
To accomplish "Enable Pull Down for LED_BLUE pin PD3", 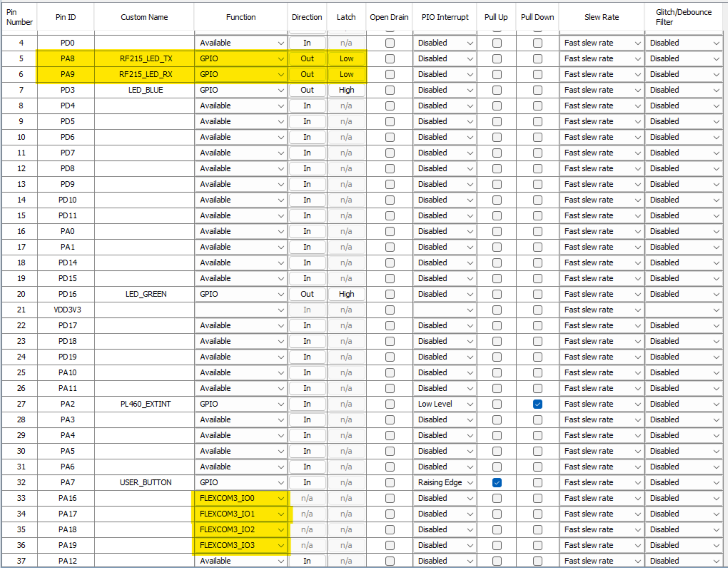I will [537, 90].
